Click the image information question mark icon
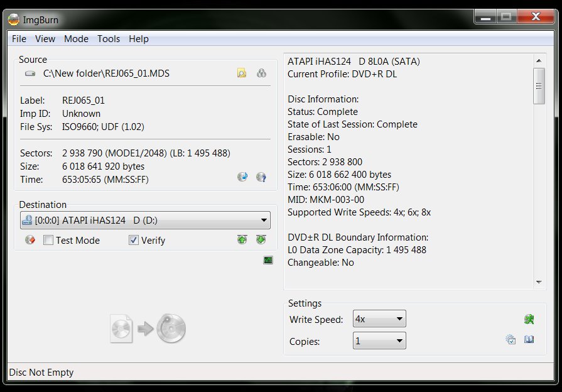562x392 pixels. (261, 177)
